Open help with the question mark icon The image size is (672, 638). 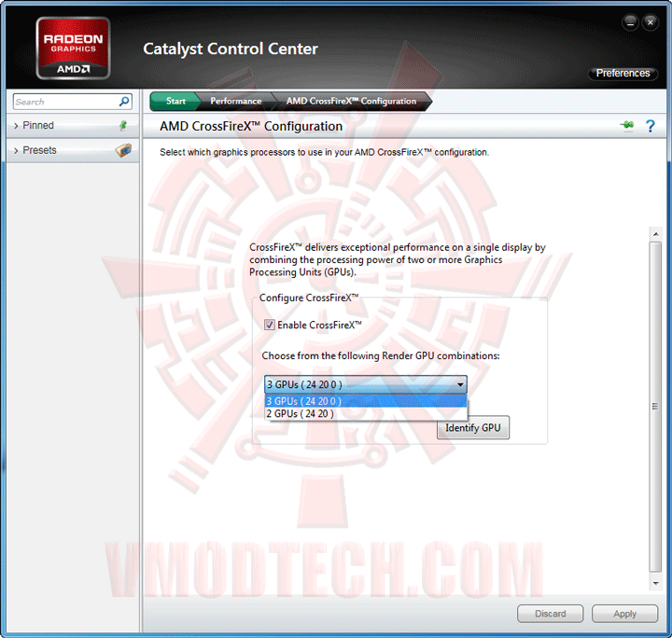[651, 126]
